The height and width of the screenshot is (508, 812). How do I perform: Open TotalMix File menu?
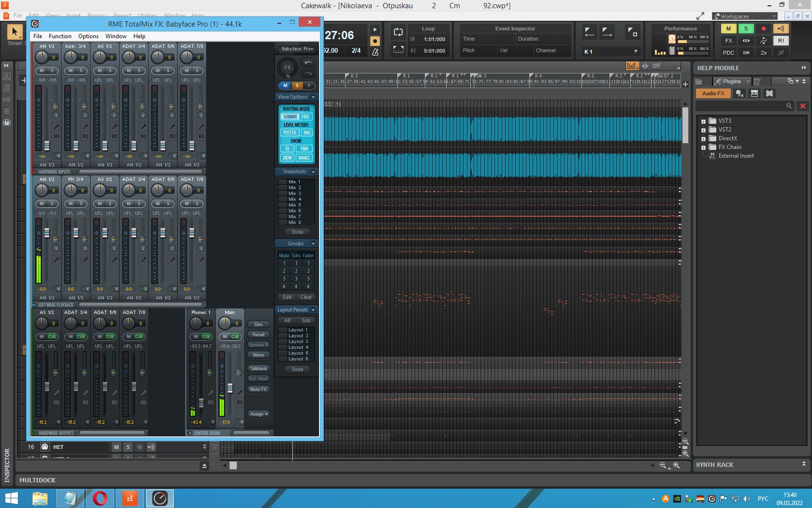[38, 36]
